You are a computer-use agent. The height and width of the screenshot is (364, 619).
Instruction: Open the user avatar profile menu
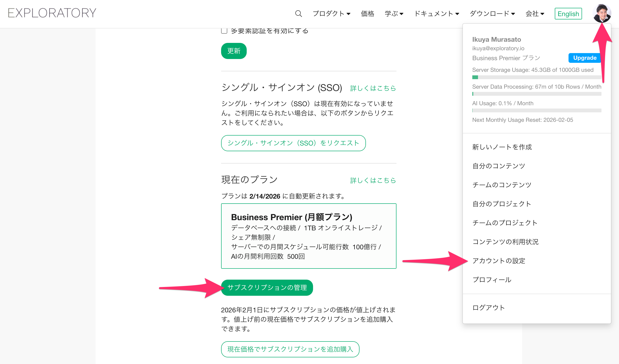click(x=601, y=13)
